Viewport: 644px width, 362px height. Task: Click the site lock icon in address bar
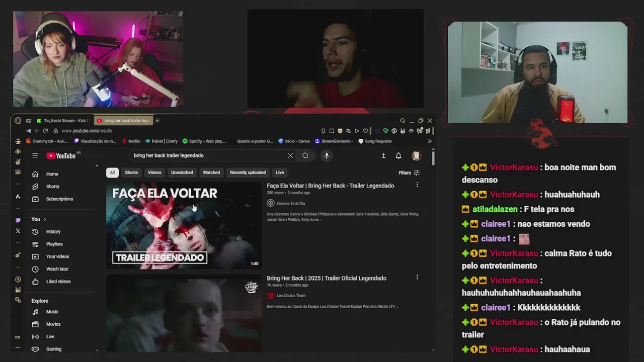click(56, 131)
